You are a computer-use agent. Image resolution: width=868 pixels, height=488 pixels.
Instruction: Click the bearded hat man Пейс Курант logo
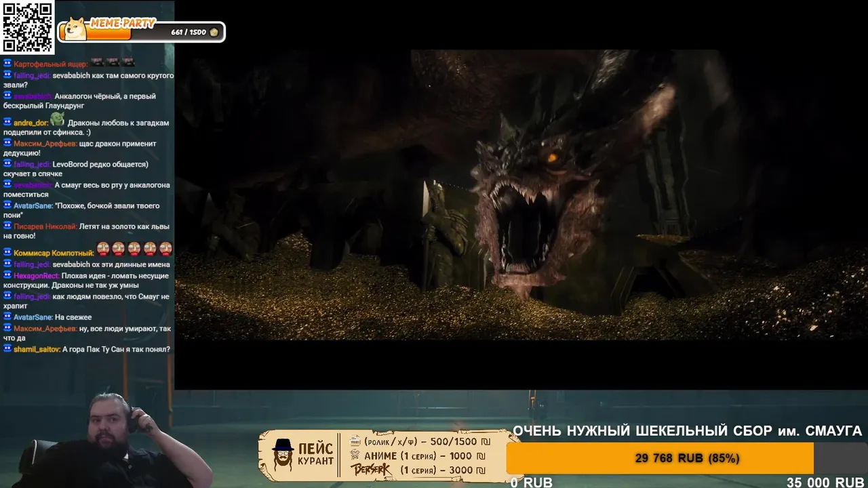point(283,454)
